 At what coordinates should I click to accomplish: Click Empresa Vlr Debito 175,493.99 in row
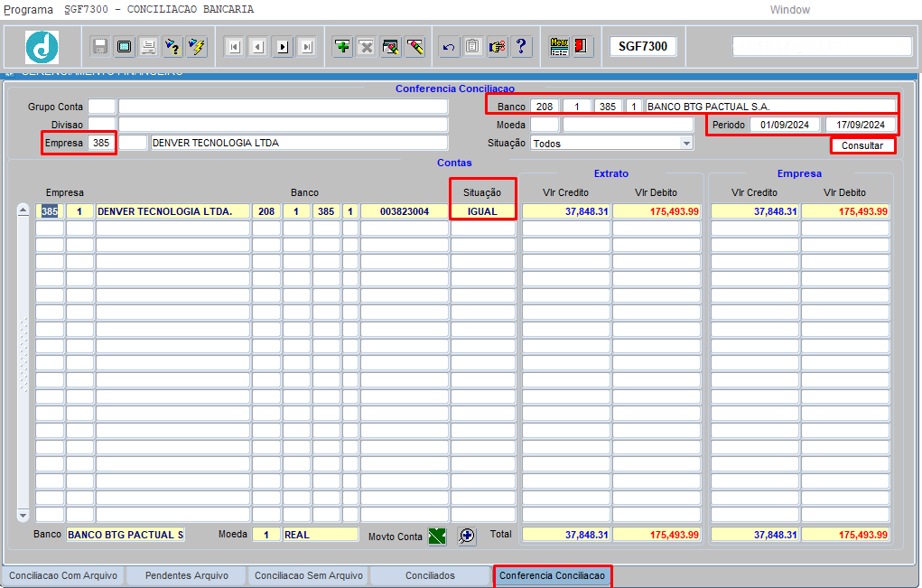[845, 211]
